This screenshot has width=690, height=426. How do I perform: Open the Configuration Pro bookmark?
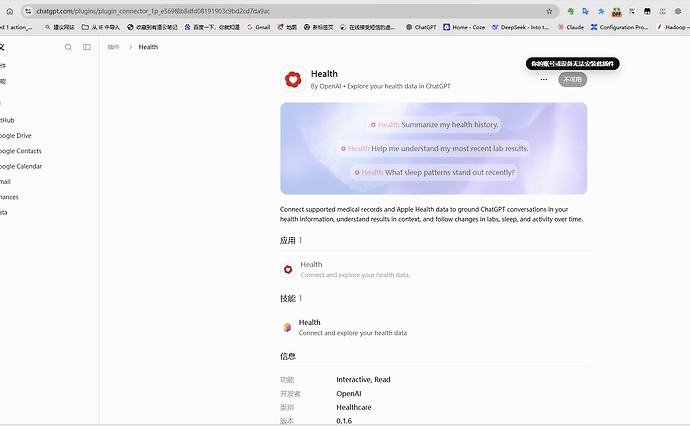coord(619,27)
